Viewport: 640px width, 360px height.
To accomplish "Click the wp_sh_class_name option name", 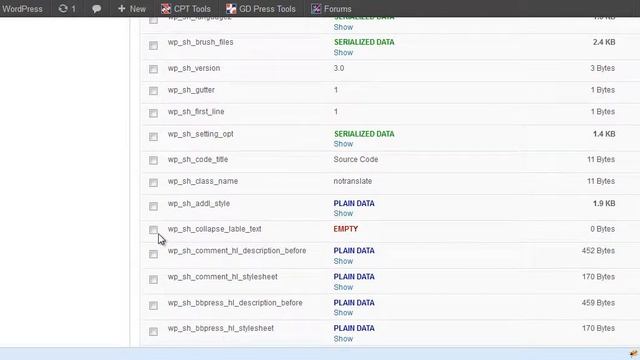I will point(203,181).
